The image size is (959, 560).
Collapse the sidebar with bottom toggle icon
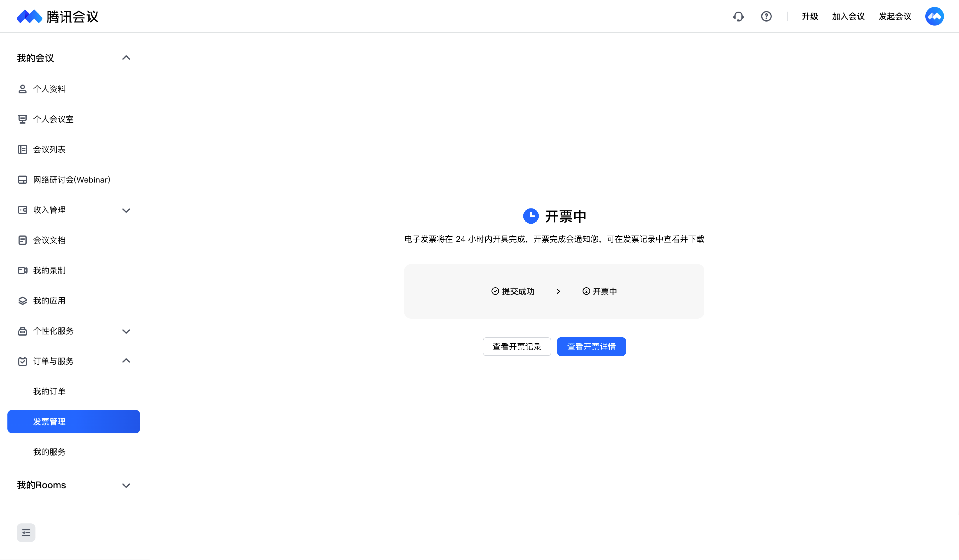[26, 533]
